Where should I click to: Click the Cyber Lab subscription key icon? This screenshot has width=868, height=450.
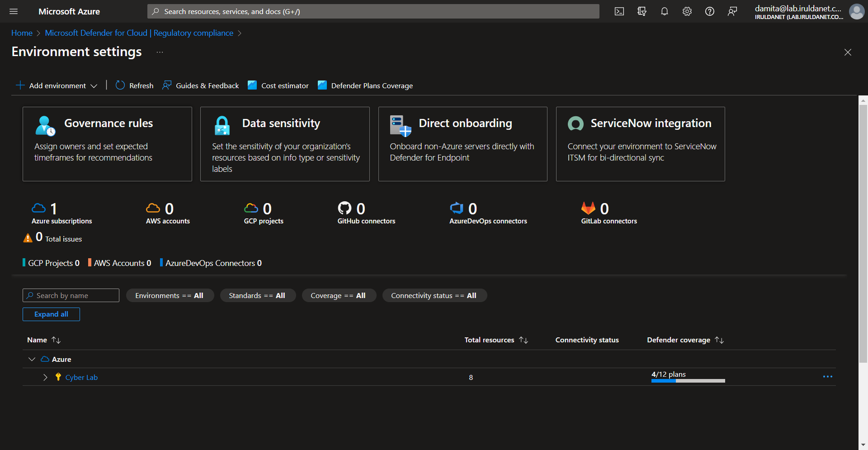[x=58, y=377]
